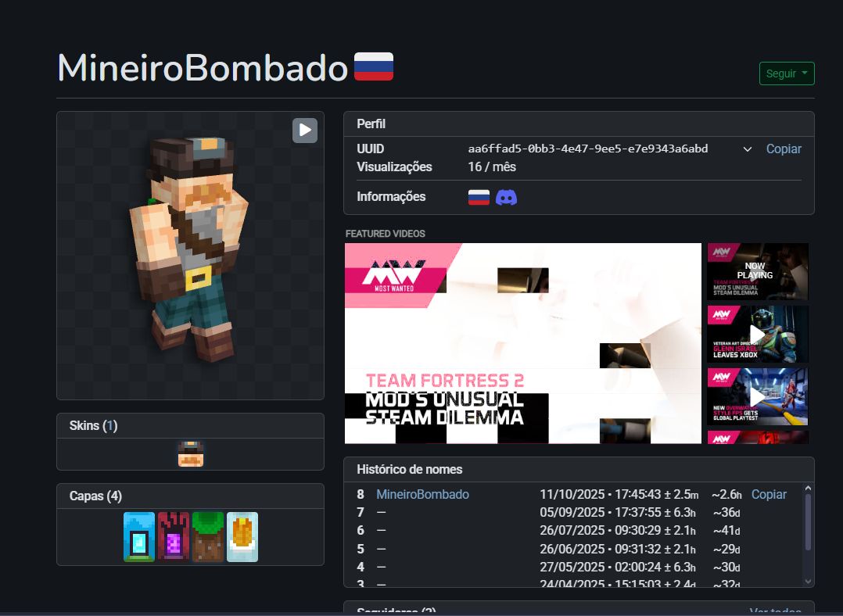The width and height of the screenshot is (843, 616).
Task: Click the ~36d duration in row 7
Action: pyautogui.click(x=726, y=513)
